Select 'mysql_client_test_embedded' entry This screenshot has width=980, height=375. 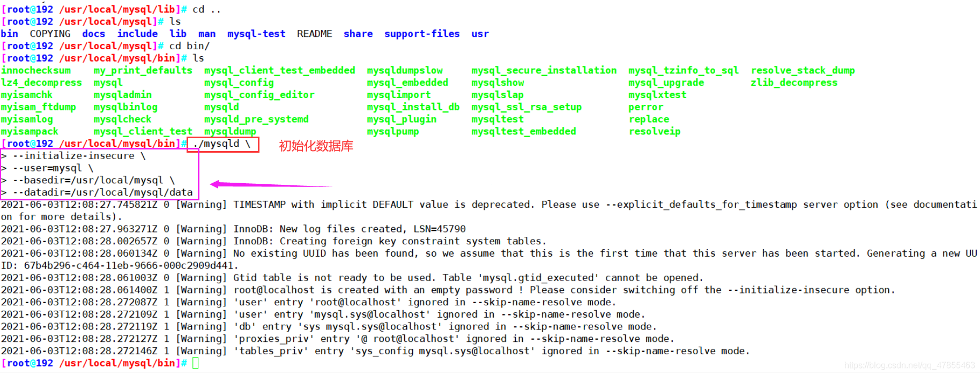[x=280, y=70]
